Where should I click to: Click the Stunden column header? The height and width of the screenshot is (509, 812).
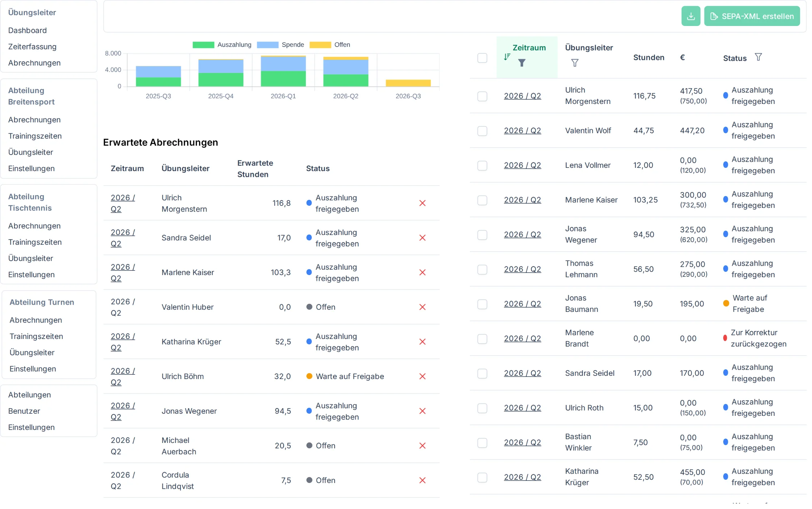pos(649,57)
